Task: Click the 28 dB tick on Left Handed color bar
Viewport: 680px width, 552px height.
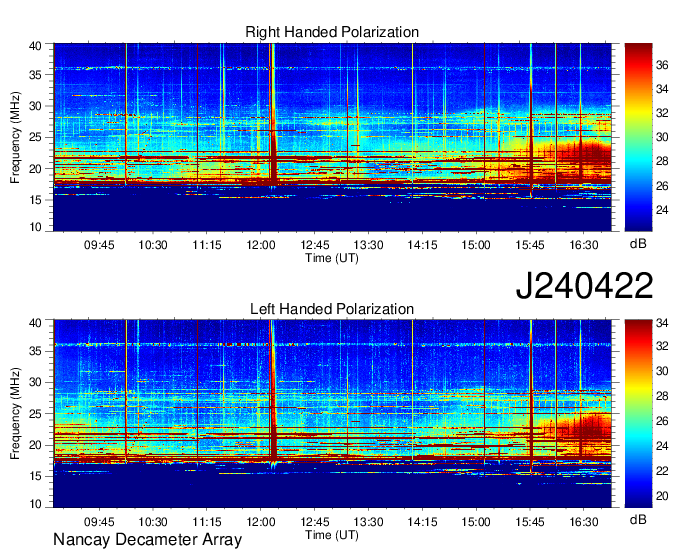Action: coord(662,396)
